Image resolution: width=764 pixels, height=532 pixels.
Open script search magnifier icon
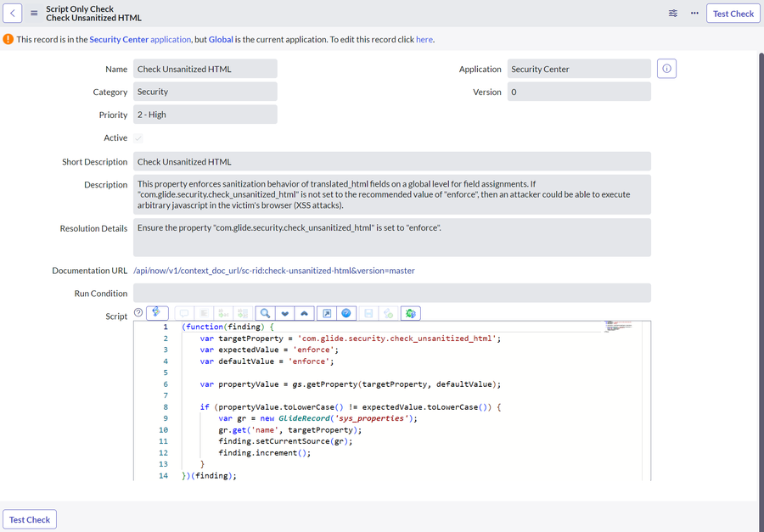click(265, 313)
